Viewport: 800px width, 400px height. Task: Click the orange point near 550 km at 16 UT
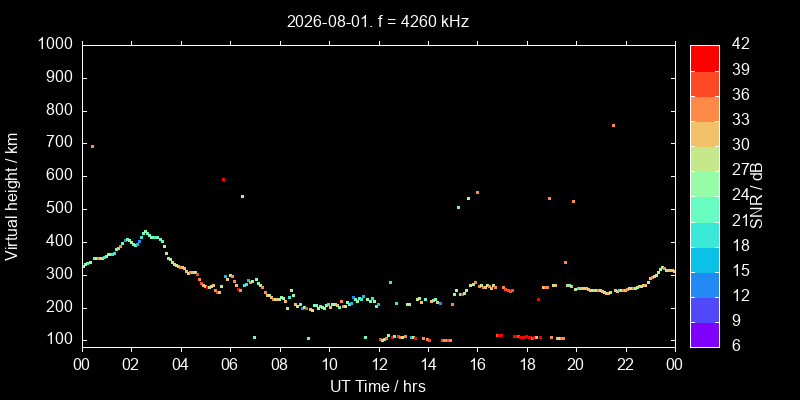[x=477, y=192]
